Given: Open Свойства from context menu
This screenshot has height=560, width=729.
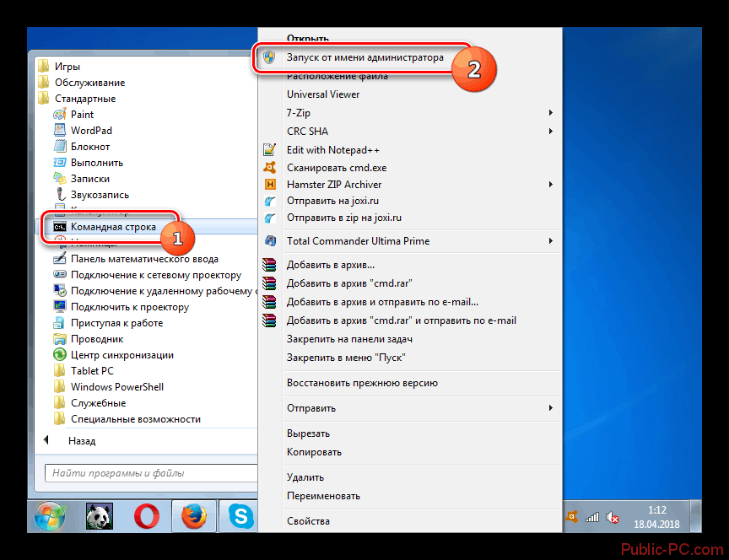Looking at the screenshot, I should tap(308, 521).
